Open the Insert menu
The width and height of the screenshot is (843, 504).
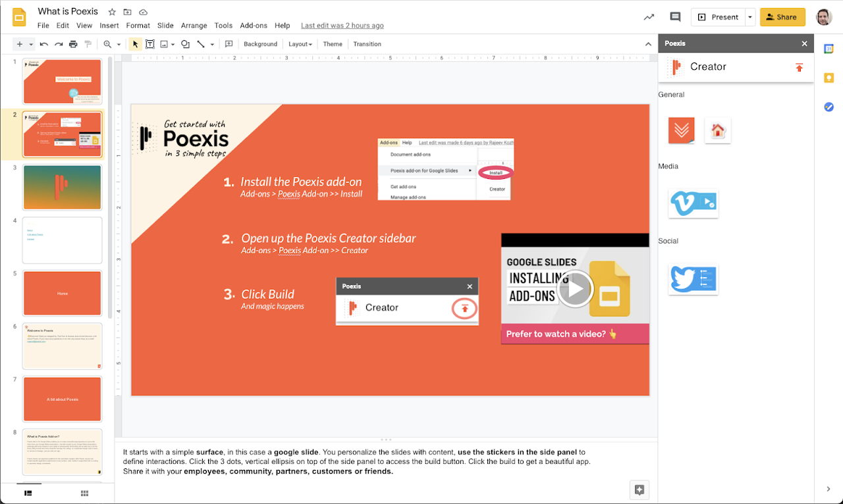tap(109, 26)
